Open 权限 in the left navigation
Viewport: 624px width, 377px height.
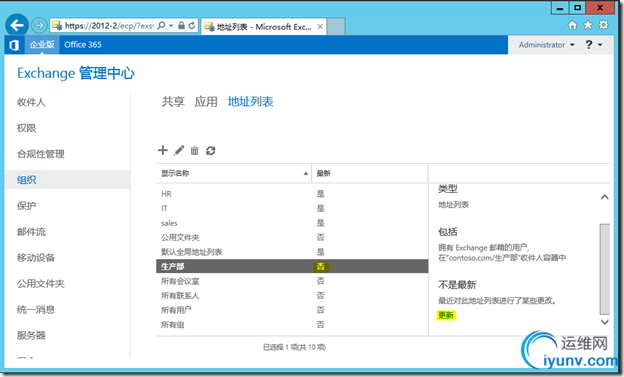click(26, 128)
